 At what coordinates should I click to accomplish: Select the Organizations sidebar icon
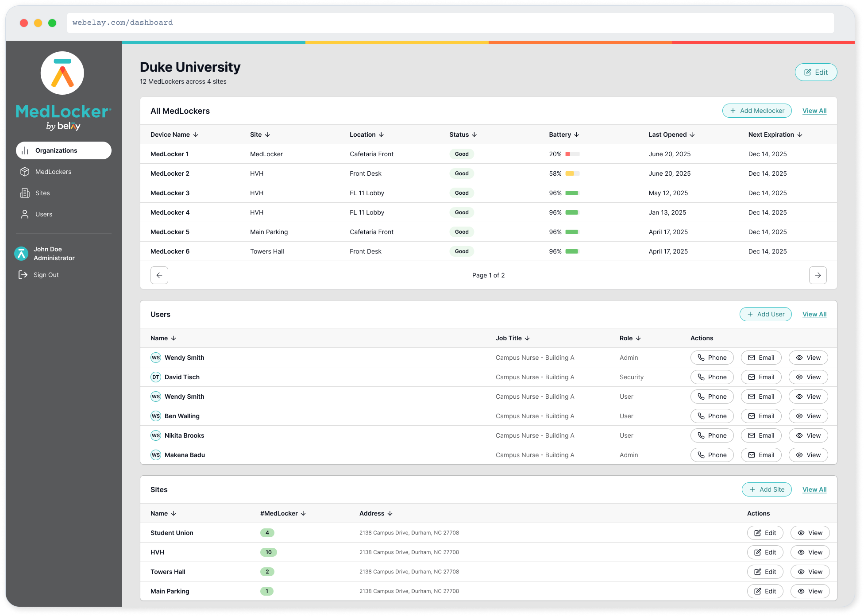click(x=25, y=150)
